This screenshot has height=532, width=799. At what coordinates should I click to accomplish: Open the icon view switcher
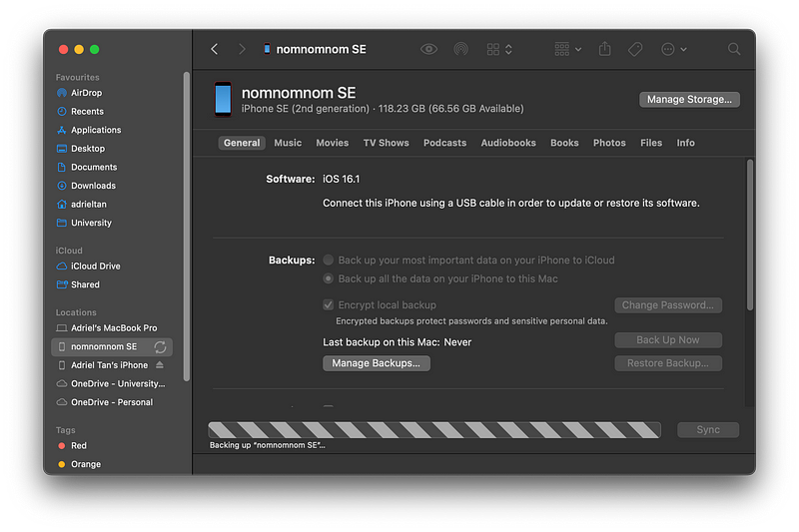coord(498,49)
